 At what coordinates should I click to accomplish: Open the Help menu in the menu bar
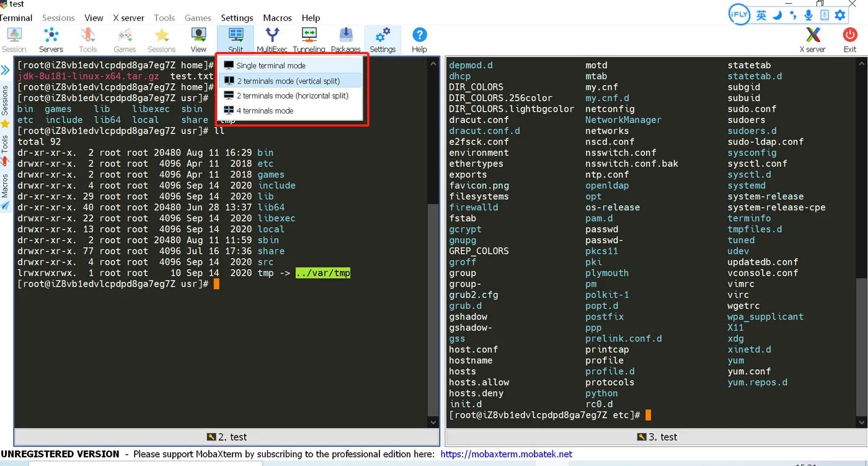(311, 17)
